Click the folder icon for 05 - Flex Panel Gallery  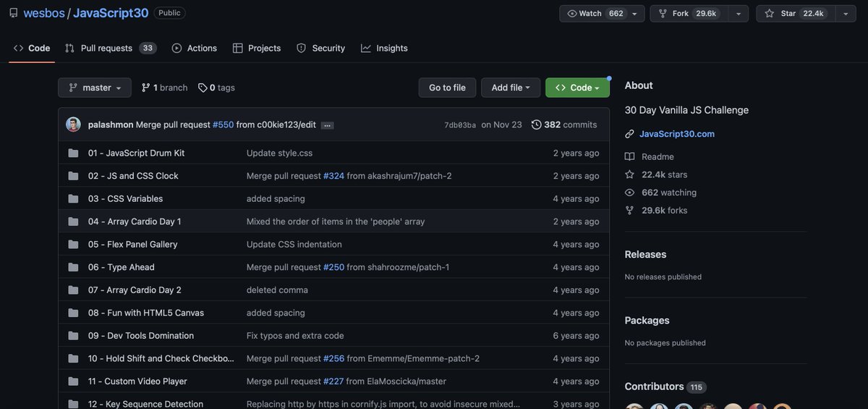click(x=73, y=245)
